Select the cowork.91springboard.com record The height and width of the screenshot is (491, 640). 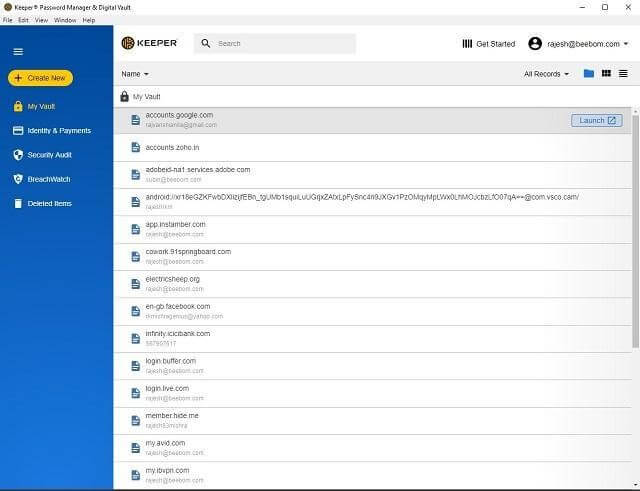(x=373, y=257)
